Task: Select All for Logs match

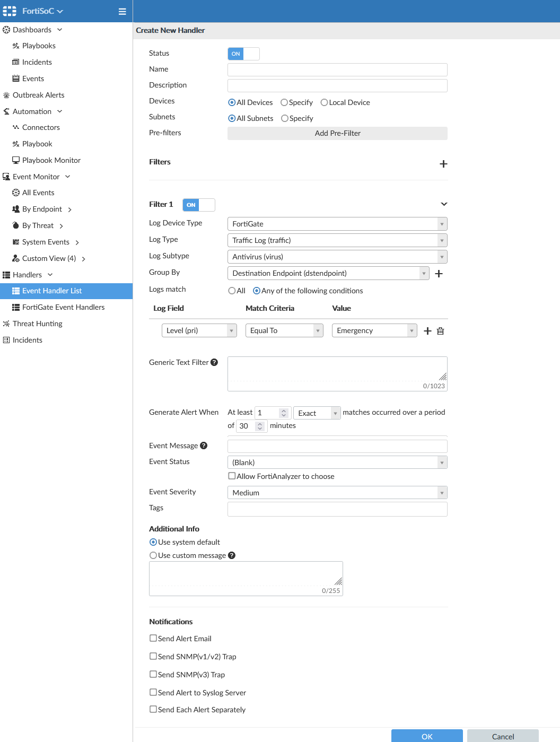Action: click(x=232, y=291)
